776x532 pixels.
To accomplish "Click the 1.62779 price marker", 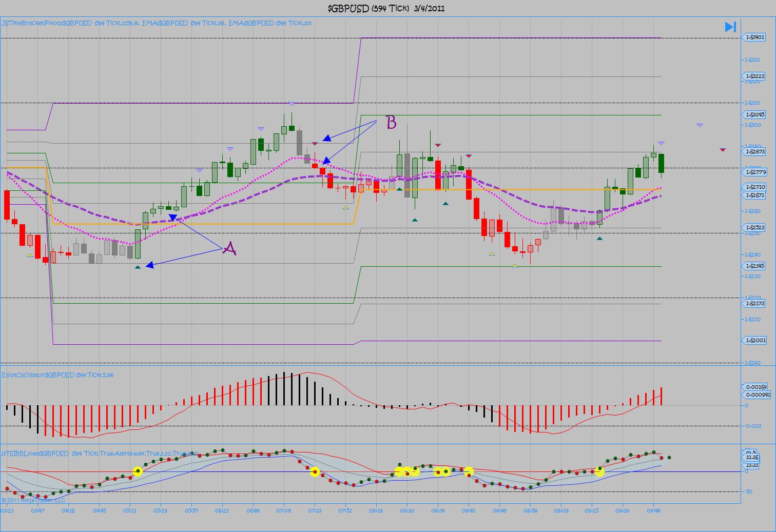I will tap(754, 172).
